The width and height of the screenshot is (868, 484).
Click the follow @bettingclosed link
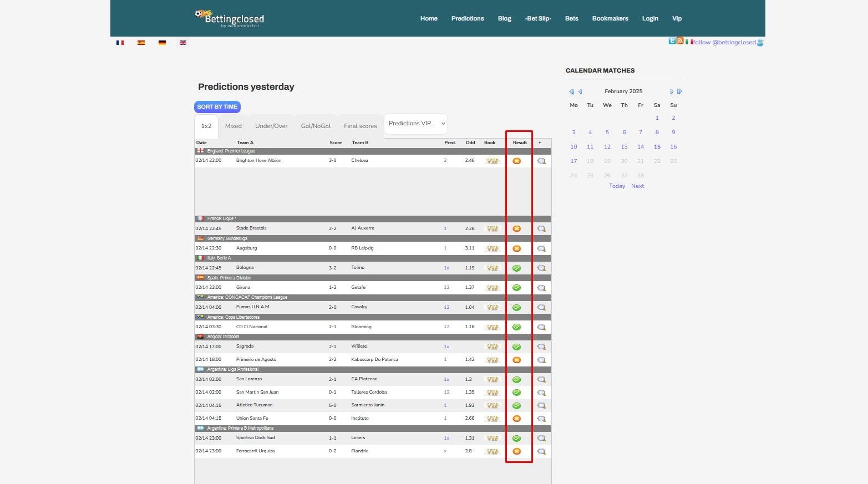pyautogui.click(x=724, y=42)
